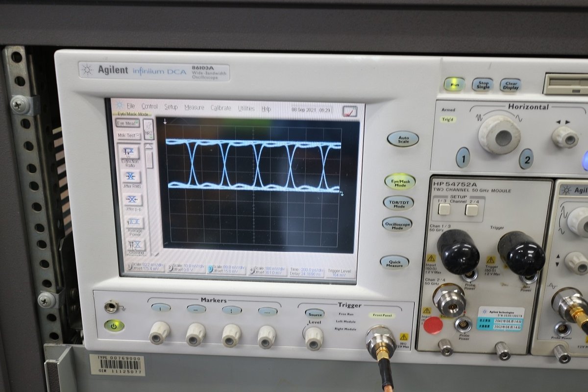This screenshot has width=588, height=392.
Task: Click the lit Front Panel trigger indicator
Action: pos(382,316)
